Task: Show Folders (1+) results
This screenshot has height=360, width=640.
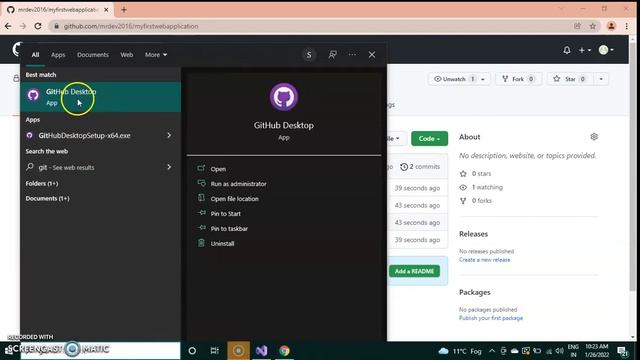Action: (42, 184)
